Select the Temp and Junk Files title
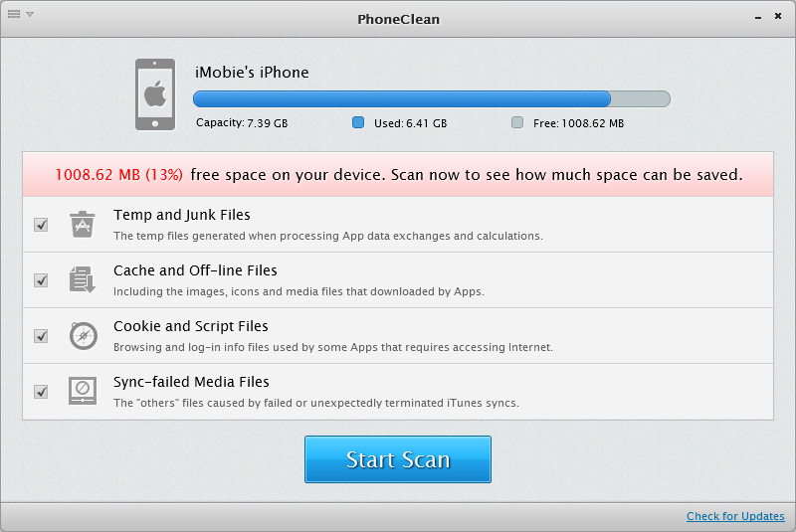The image size is (796, 532). click(182, 215)
